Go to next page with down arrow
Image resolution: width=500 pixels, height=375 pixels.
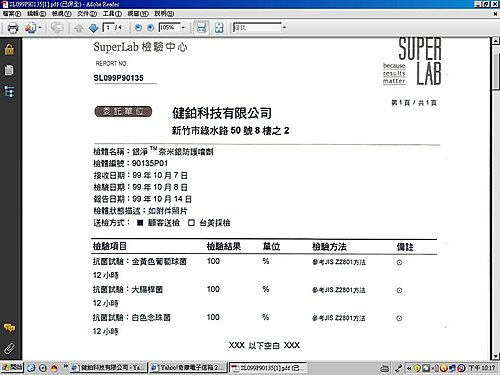[94, 28]
